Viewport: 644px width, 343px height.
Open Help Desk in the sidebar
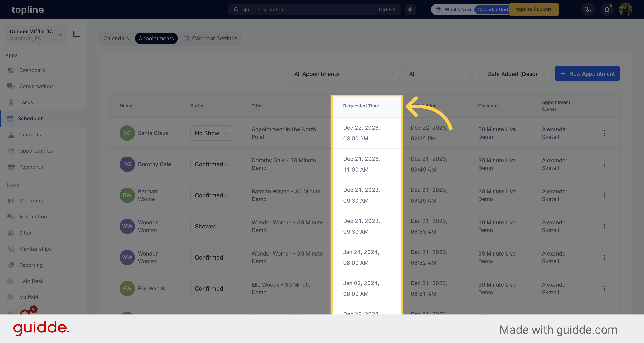pos(31,281)
